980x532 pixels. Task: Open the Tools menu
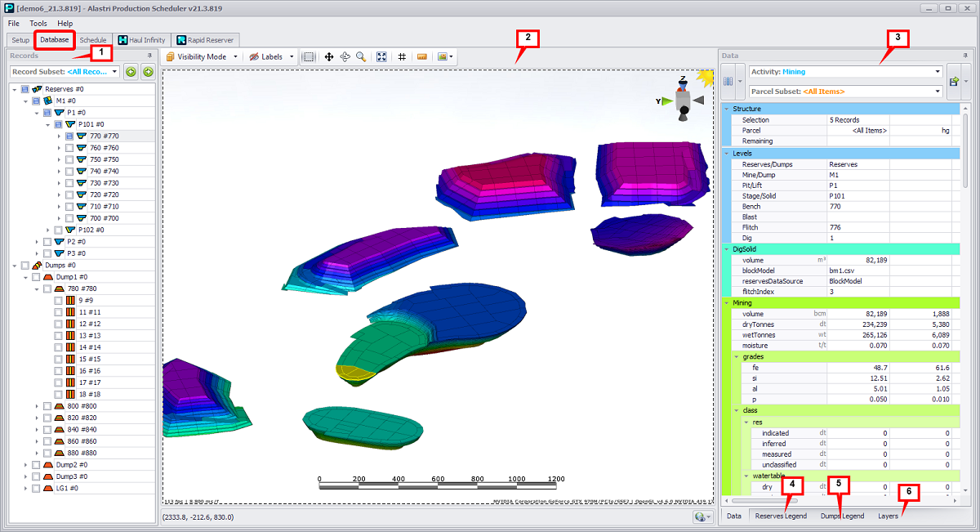pyautogui.click(x=38, y=24)
